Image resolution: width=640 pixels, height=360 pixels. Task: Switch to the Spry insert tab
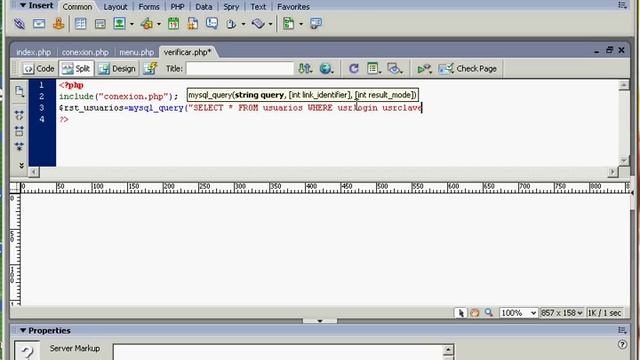tap(231, 7)
